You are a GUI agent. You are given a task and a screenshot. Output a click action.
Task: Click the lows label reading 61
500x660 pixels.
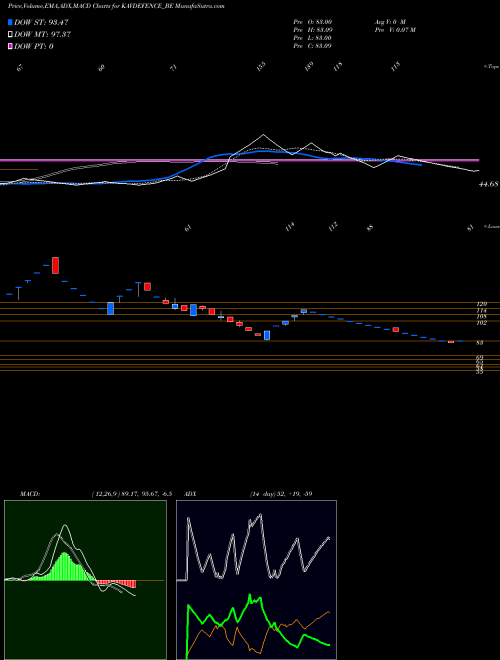click(189, 229)
